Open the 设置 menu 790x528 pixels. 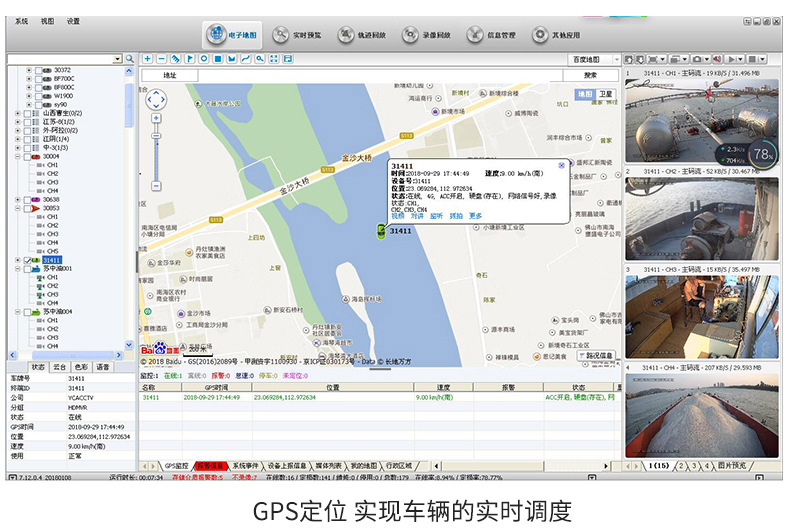[74, 21]
